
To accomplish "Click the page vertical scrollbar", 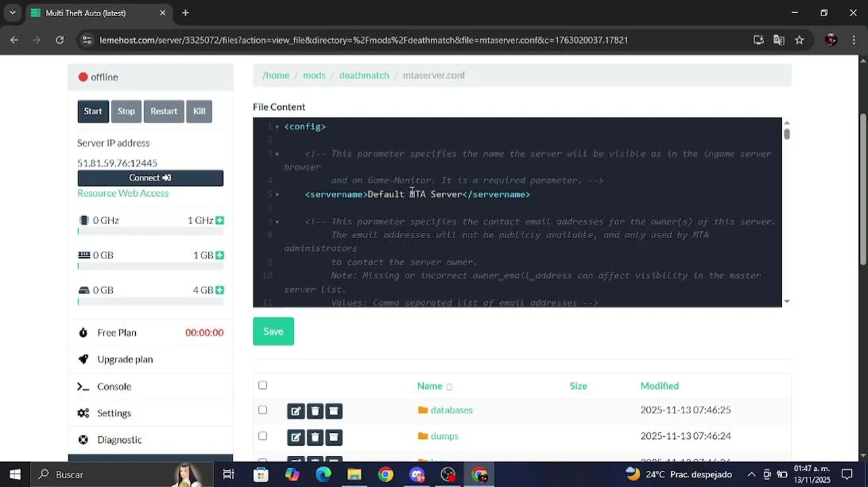I will coord(863,189).
